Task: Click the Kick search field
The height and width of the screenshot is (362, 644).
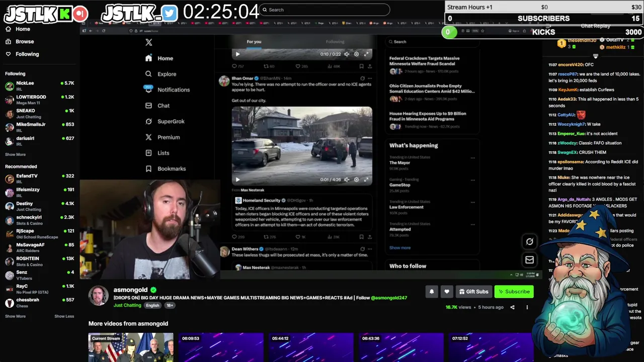Action: click(324, 10)
